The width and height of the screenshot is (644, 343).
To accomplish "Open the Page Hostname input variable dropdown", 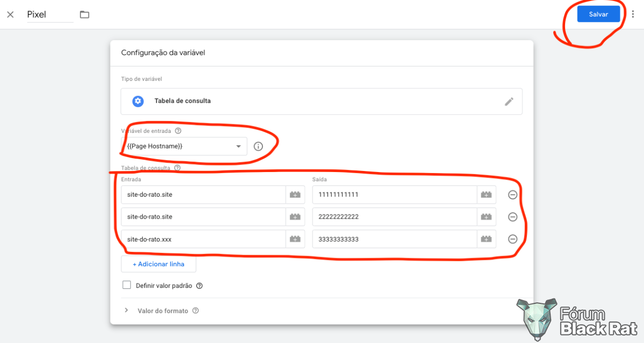I will pos(184,146).
